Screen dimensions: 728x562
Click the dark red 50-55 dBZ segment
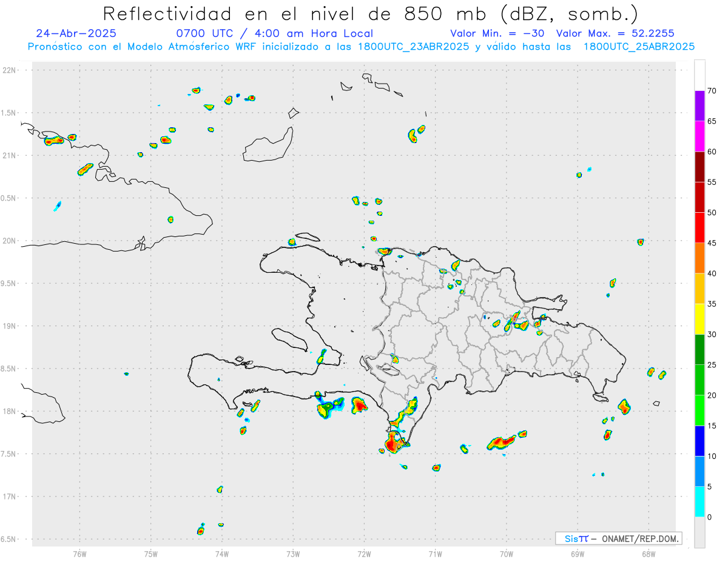pos(699,198)
